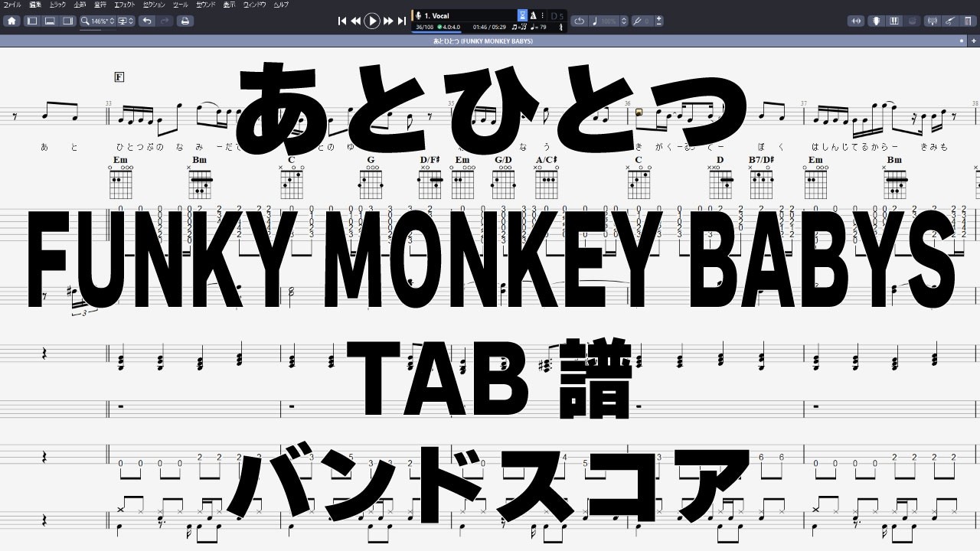
Task: Toggle the left edition palette panel
Action: pos(32,21)
